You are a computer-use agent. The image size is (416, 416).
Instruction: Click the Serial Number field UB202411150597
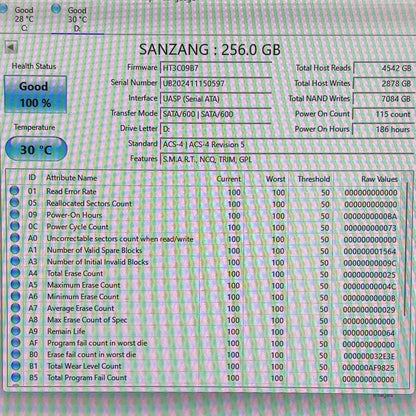[216, 83]
